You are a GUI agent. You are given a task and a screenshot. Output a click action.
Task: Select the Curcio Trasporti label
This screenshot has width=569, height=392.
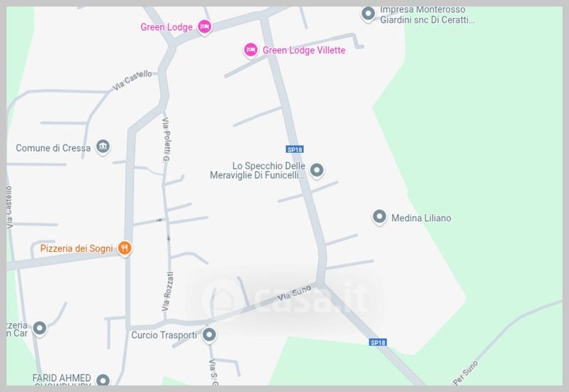click(x=164, y=335)
